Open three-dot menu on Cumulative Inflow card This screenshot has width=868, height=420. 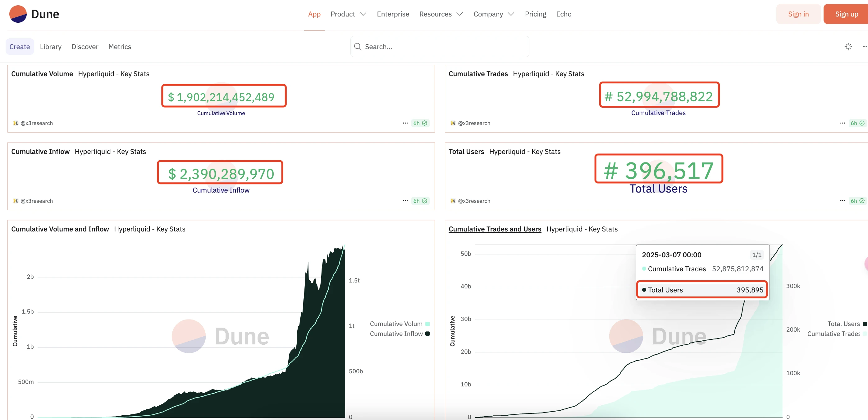coord(405,201)
